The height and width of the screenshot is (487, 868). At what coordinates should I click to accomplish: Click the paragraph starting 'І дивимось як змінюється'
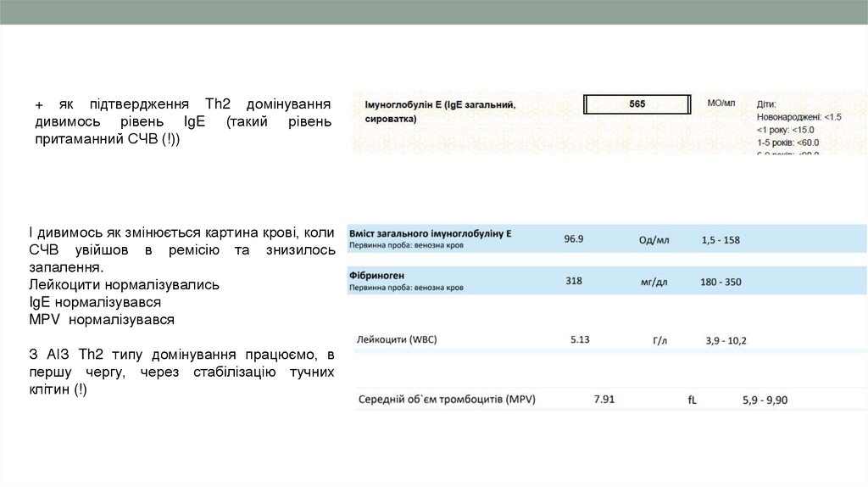[181, 250]
